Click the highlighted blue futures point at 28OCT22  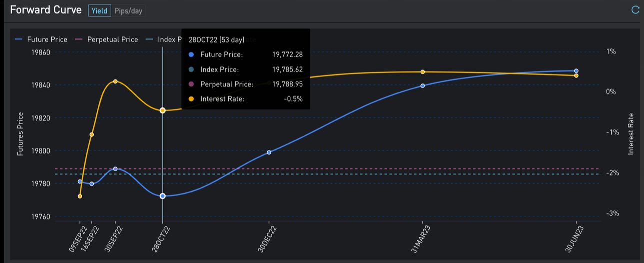pyautogui.click(x=162, y=196)
